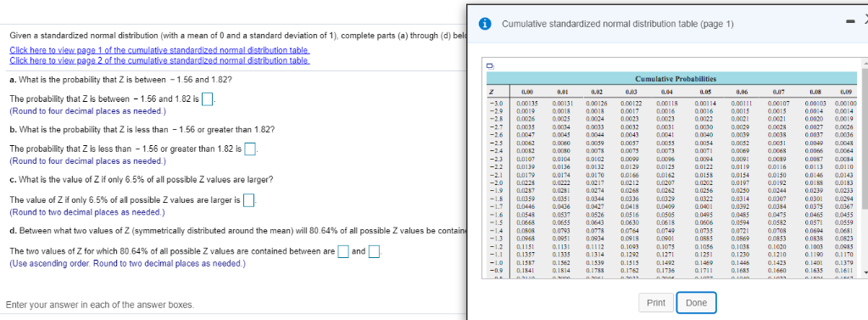Click the question text for part c about 6.5%

141,180
